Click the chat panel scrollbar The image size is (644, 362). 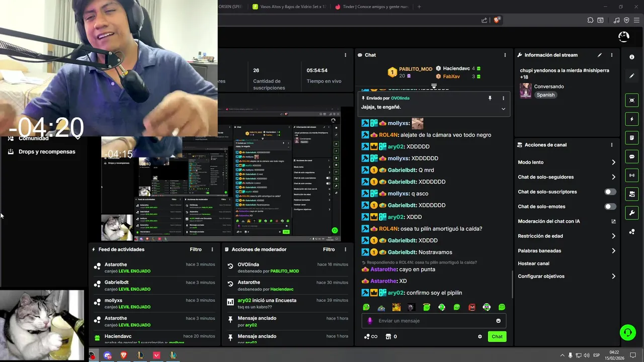point(512,284)
